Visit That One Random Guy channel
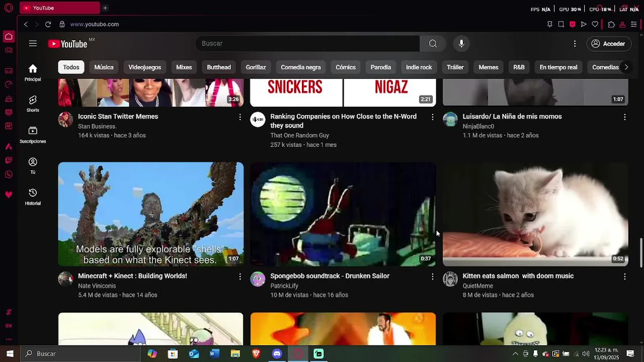644x362 pixels. [x=300, y=136]
